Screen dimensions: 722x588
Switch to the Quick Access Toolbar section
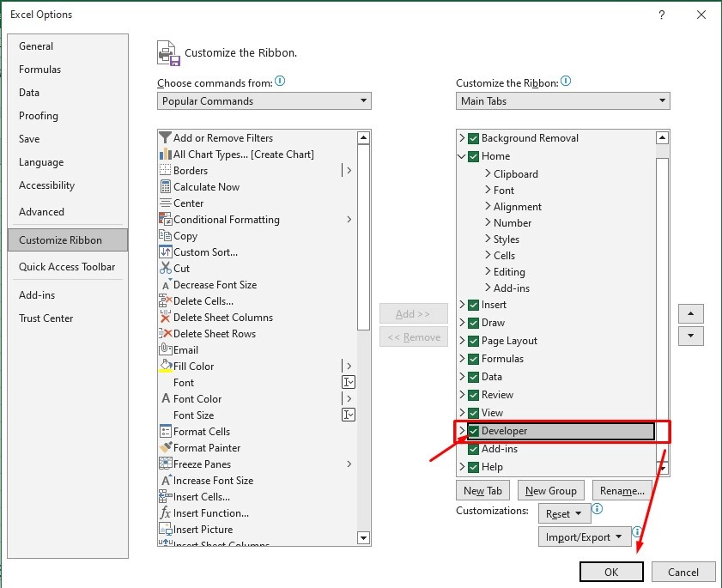click(x=67, y=267)
